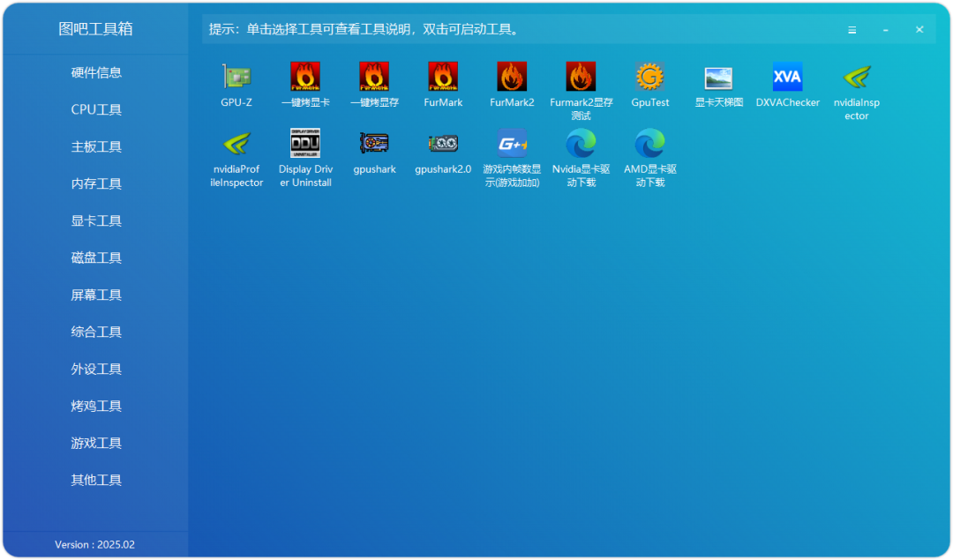Click the Version : 2025.02 label

pyautogui.click(x=94, y=545)
